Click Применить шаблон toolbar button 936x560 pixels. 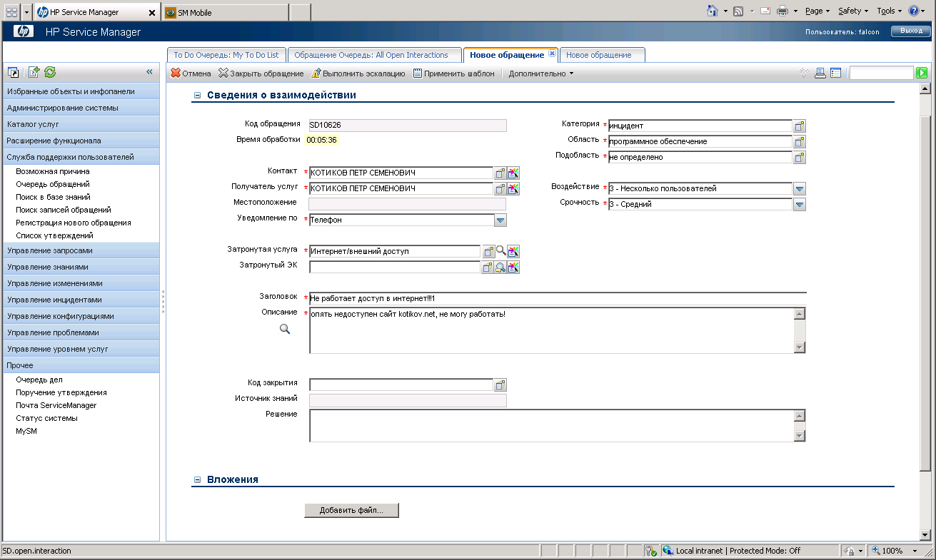[453, 73]
